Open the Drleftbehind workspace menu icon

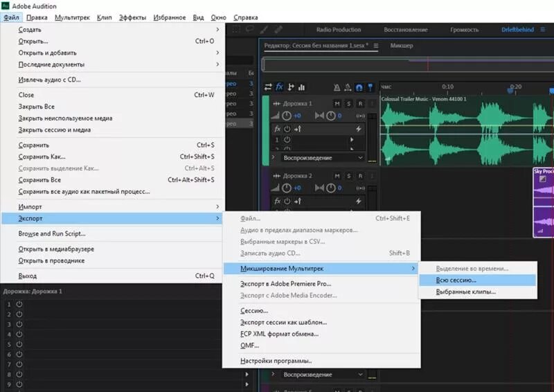543,29
